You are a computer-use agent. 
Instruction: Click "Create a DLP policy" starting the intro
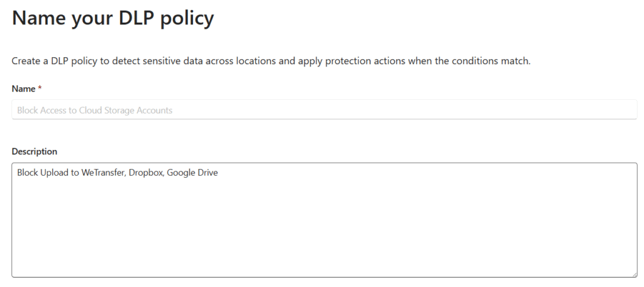(x=51, y=62)
